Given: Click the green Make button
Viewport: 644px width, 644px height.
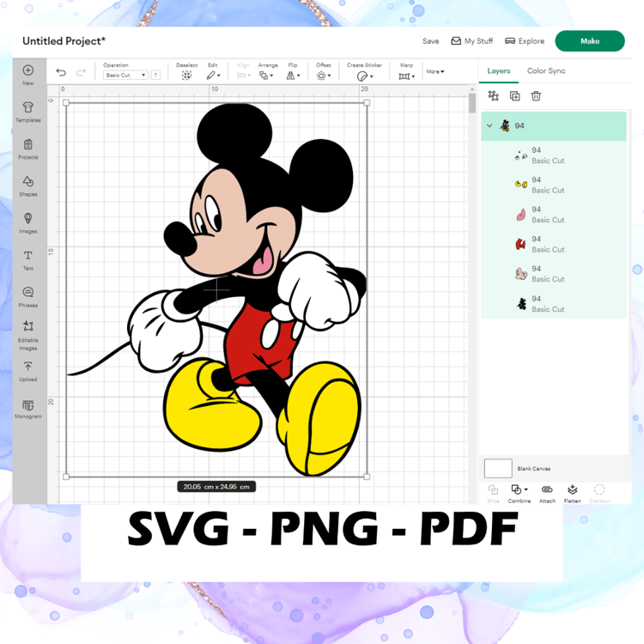Looking at the screenshot, I should coord(590,41).
